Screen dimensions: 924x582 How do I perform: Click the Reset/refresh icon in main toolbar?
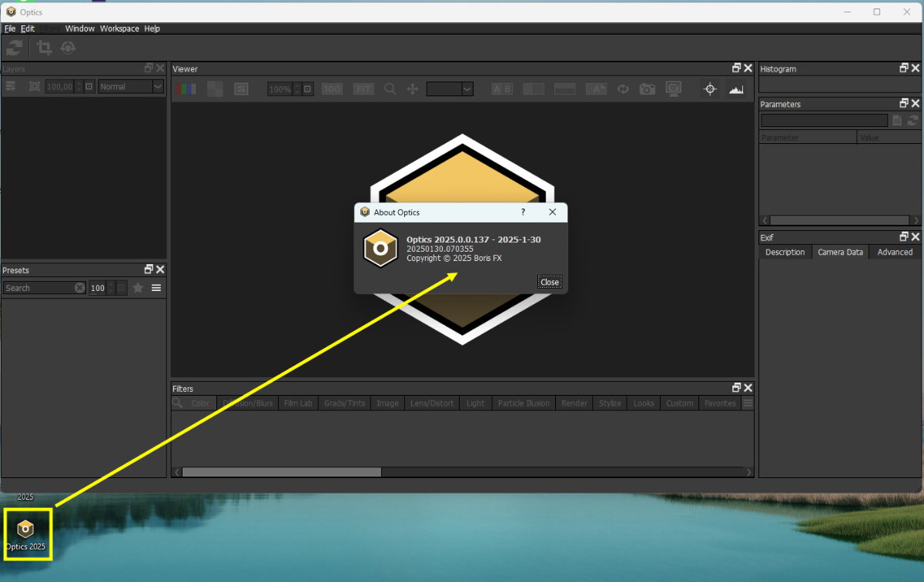(15, 48)
